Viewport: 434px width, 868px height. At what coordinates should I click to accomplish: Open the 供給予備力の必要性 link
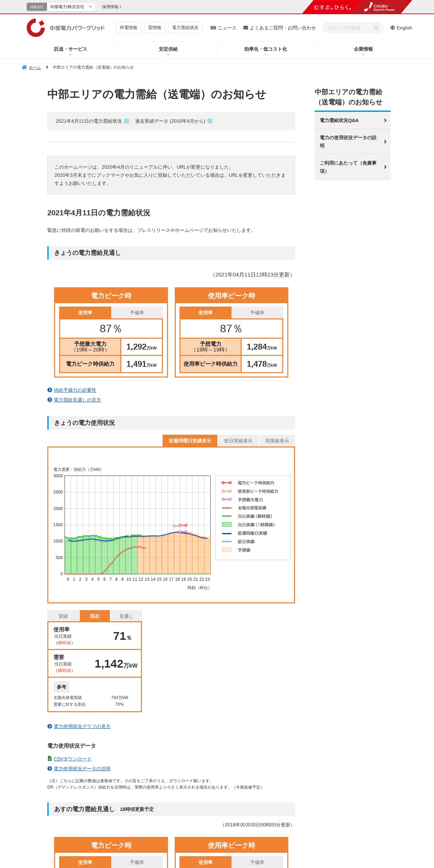point(75,390)
